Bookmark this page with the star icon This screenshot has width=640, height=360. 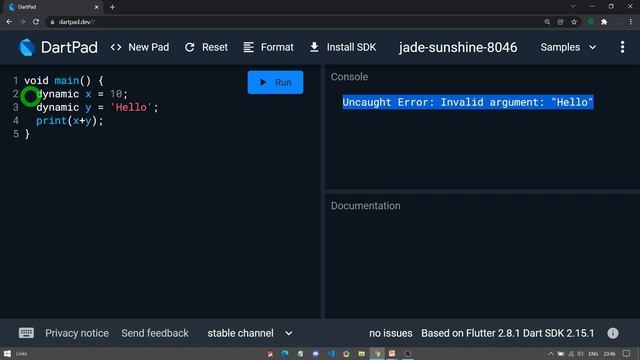click(574, 22)
